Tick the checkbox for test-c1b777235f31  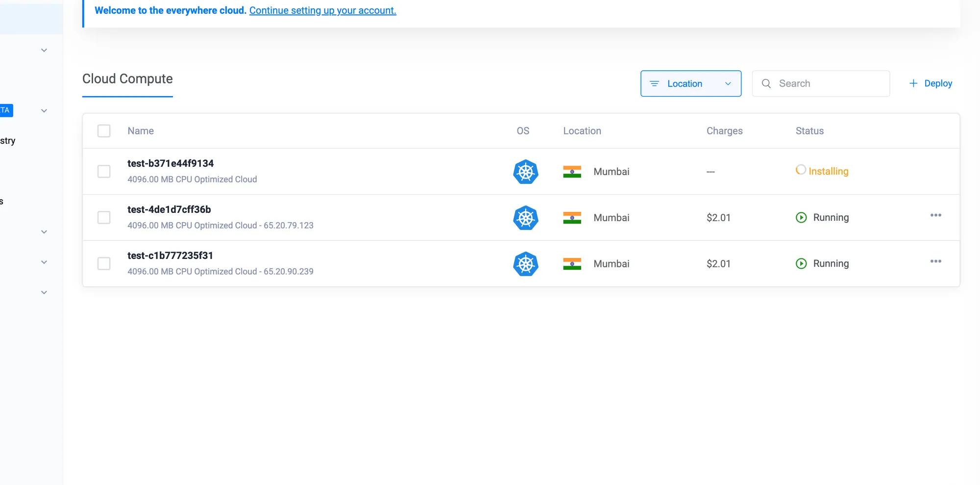104,264
